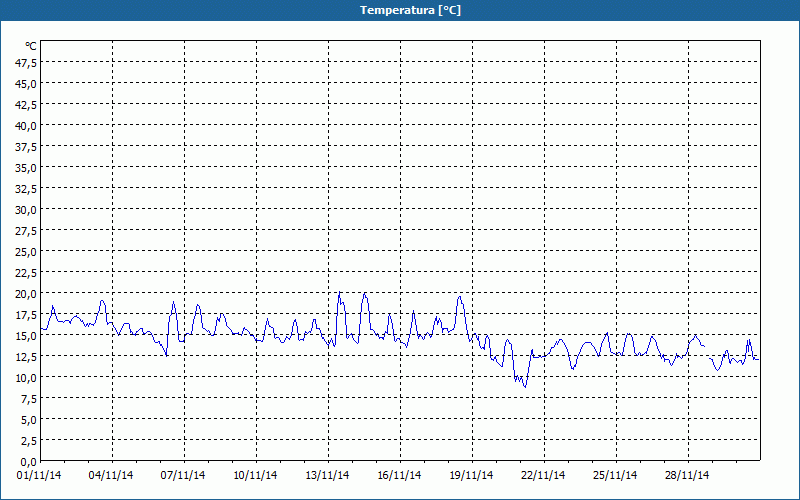This screenshot has width=800, height=500.
Task: Click the temperature peak just after 13/11/14
Action: 340,292
